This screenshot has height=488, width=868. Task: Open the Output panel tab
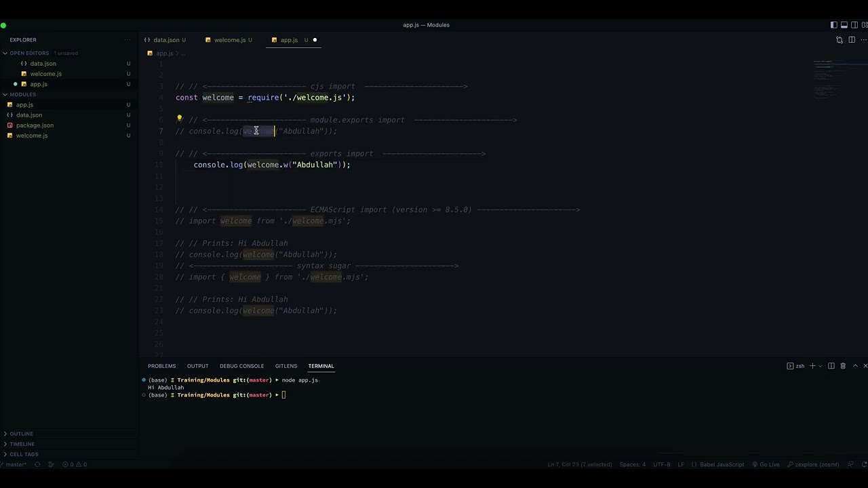coord(197,366)
